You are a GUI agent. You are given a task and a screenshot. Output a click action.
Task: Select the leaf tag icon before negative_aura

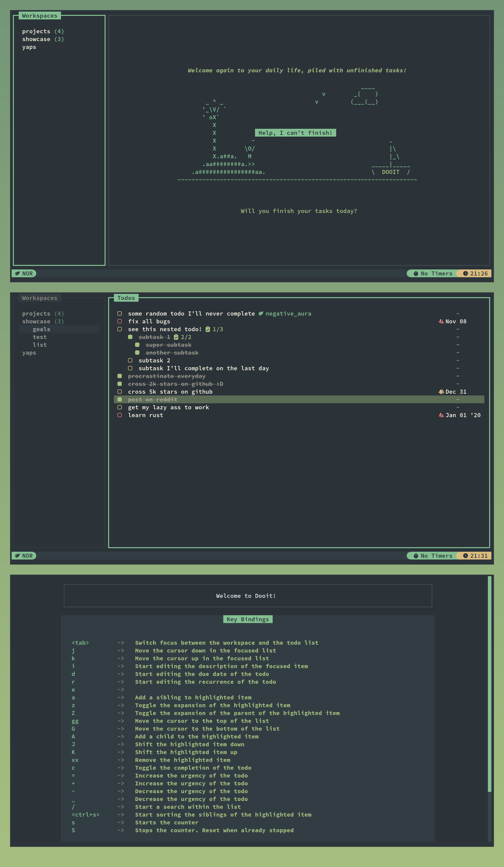261,314
